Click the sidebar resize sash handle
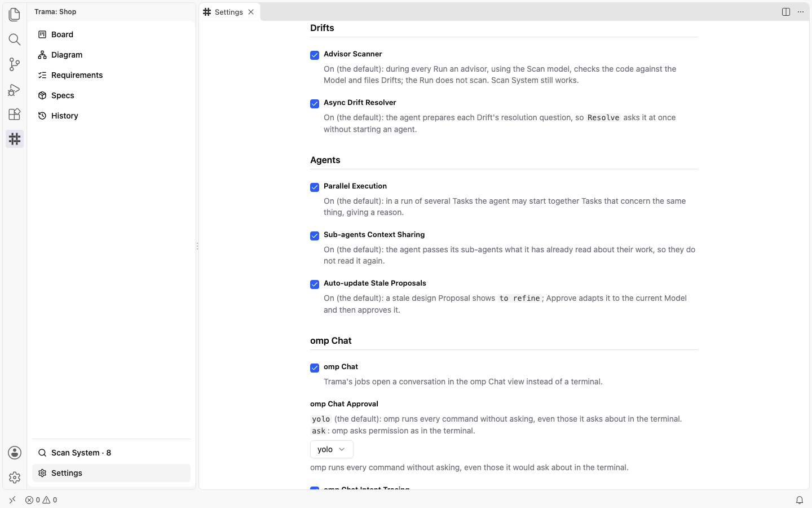812x508 pixels. point(197,246)
